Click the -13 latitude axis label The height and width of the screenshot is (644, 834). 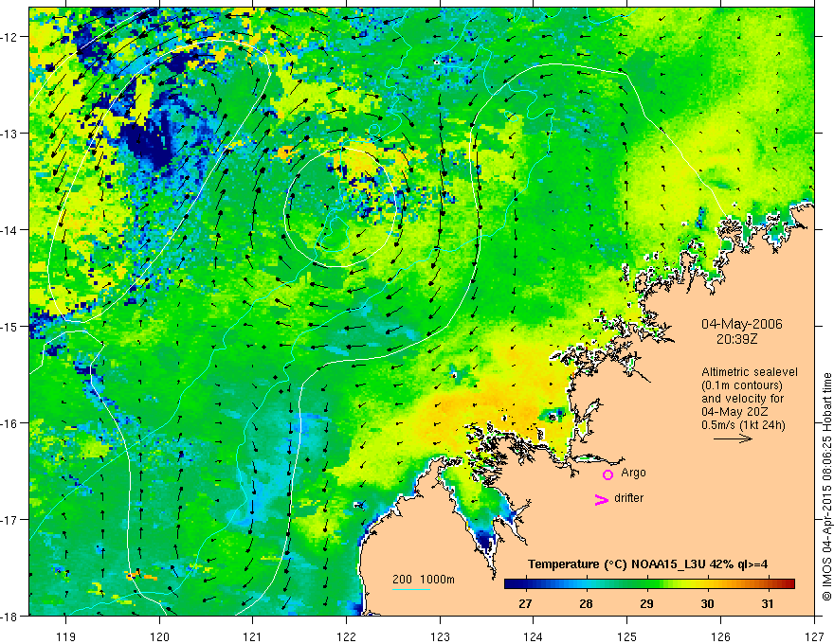[x=9, y=134]
